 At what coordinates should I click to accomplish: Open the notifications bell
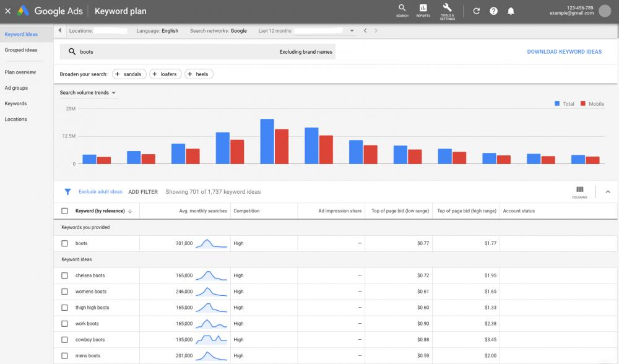(x=511, y=11)
